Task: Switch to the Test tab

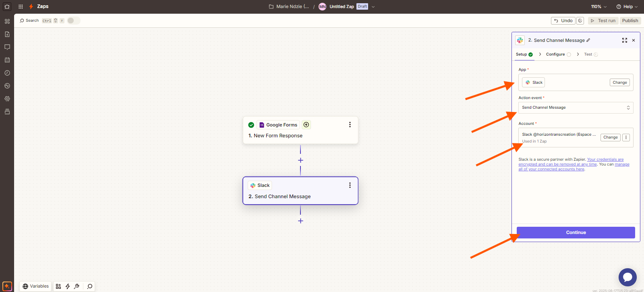Action: (591, 54)
